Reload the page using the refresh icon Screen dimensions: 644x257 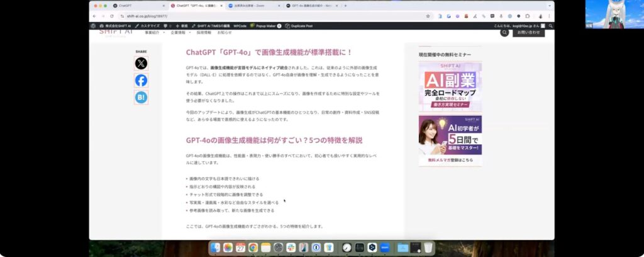[x=112, y=16]
